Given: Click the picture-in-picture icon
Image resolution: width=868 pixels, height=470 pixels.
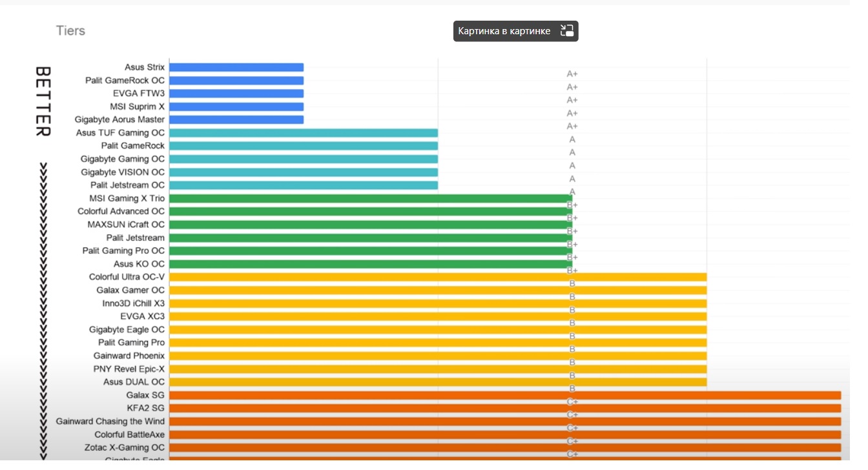Looking at the screenshot, I should coord(567,31).
